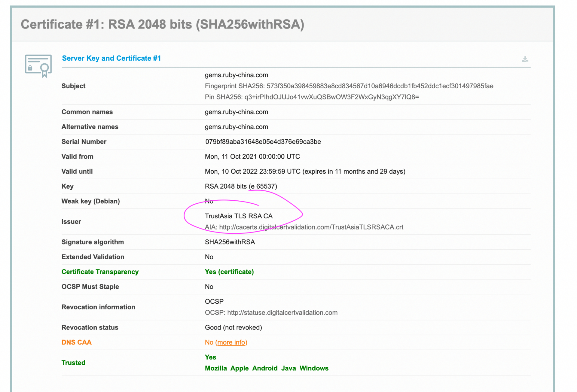Click the Certificate #1 RSA 2048 bits title

[x=162, y=24]
